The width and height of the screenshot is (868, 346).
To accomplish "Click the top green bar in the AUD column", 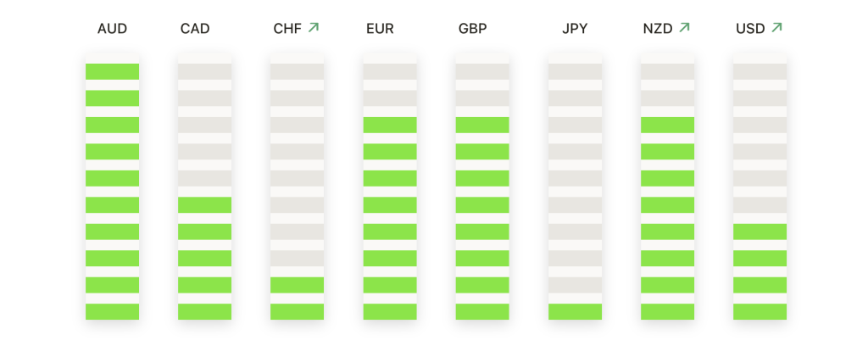I will pos(113,71).
